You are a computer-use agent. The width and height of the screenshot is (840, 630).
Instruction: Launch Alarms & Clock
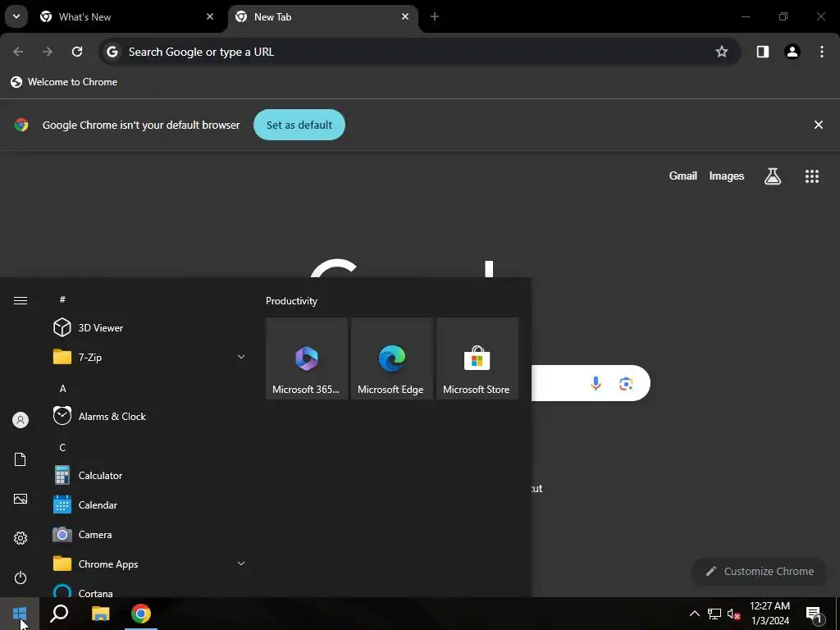pos(148,416)
